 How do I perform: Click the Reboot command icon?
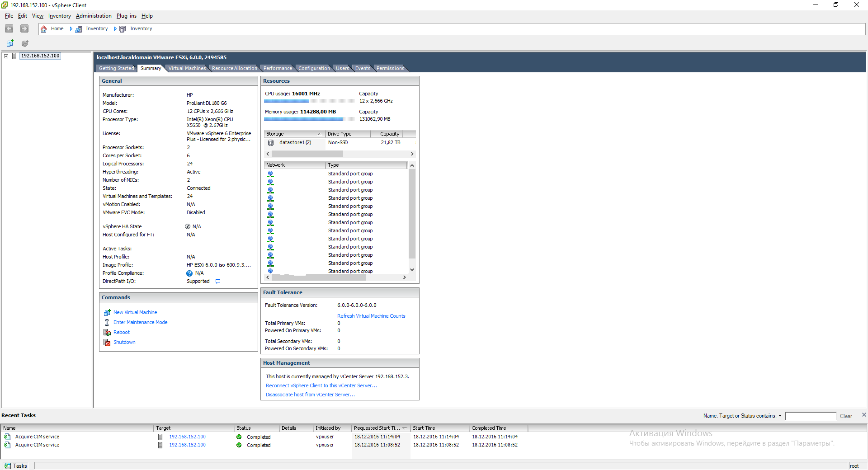[107, 332]
